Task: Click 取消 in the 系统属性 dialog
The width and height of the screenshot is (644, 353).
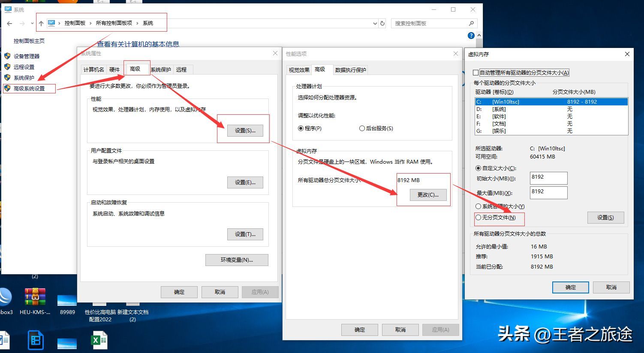Action: [x=220, y=292]
